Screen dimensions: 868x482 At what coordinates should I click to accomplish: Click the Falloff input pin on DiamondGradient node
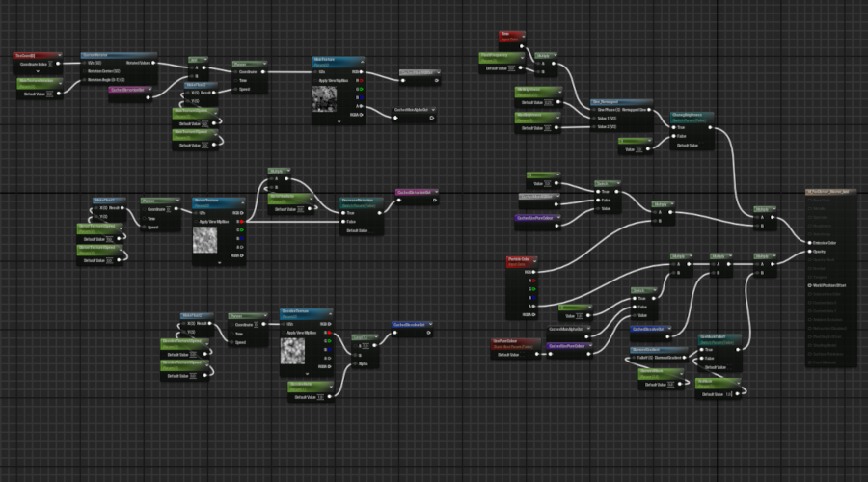(634, 358)
